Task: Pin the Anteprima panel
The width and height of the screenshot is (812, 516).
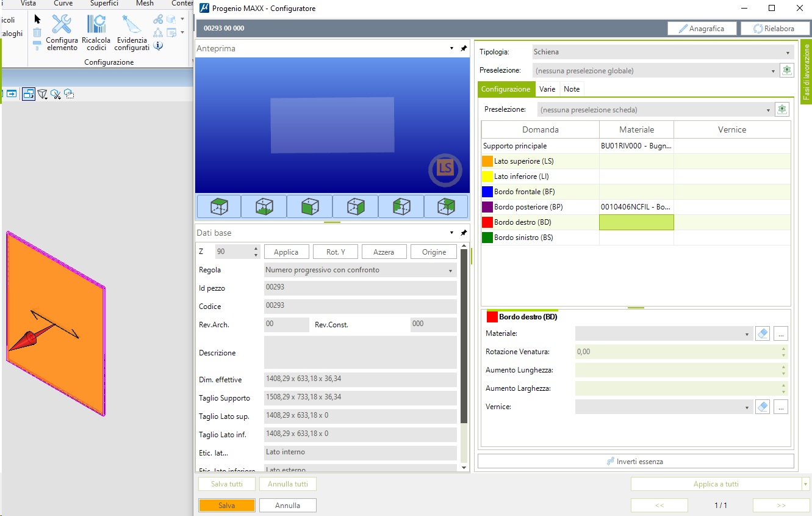Action: point(463,48)
